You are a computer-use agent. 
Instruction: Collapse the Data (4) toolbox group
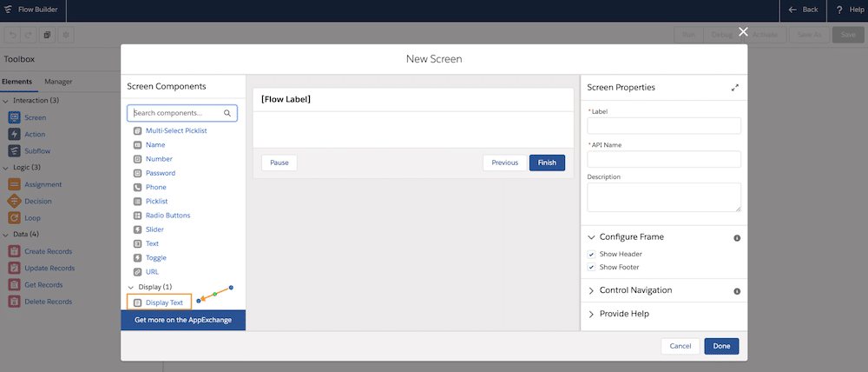(x=5, y=234)
